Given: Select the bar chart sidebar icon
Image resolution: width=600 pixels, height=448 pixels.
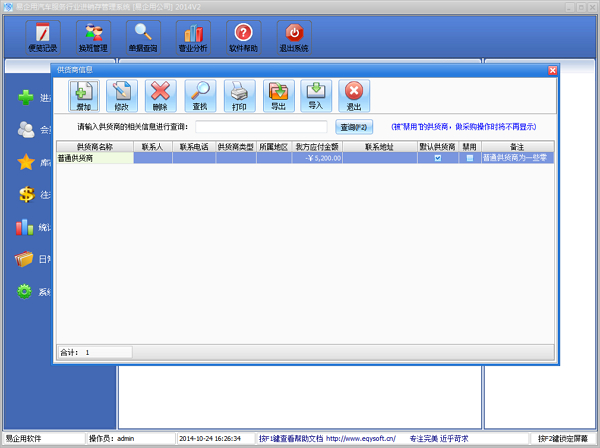Looking at the screenshot, I should click(24, 227).
